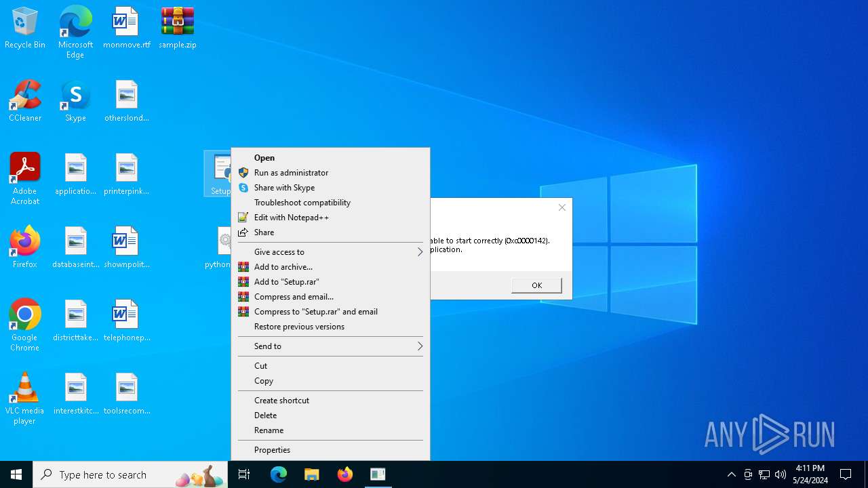Select Create shortcut menu entry
The image size is (868, 488).
point(330,401)
